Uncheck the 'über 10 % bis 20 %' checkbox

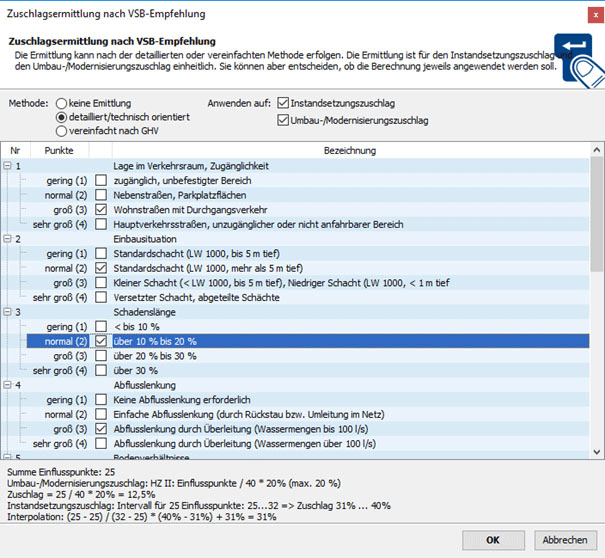pos(101,341)
